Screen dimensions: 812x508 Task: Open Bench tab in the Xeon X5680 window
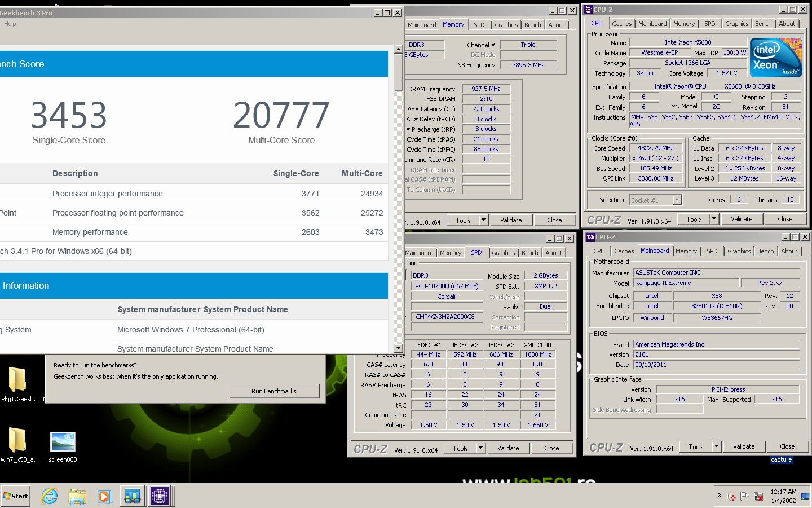click(x=764, y=24)
